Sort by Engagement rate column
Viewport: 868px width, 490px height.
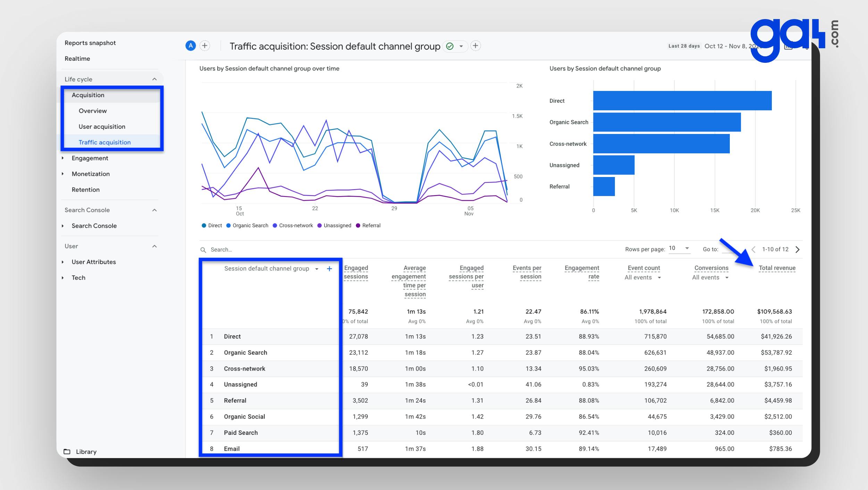click(x=582, y=272)
